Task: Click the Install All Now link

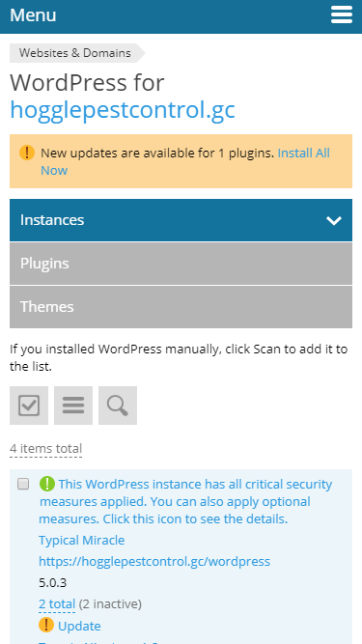Action: tap(185, 161)
